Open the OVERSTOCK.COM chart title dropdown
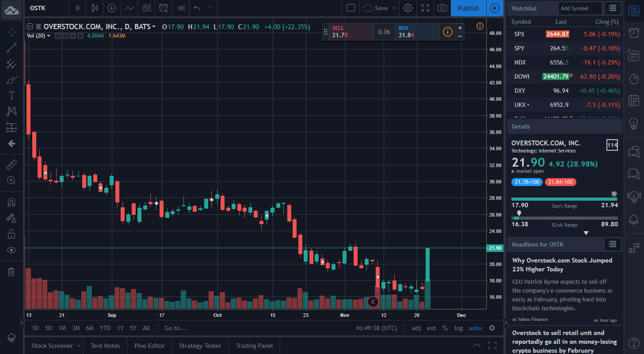Viewport: 644px width, 354px height. (x=153, y=27)
